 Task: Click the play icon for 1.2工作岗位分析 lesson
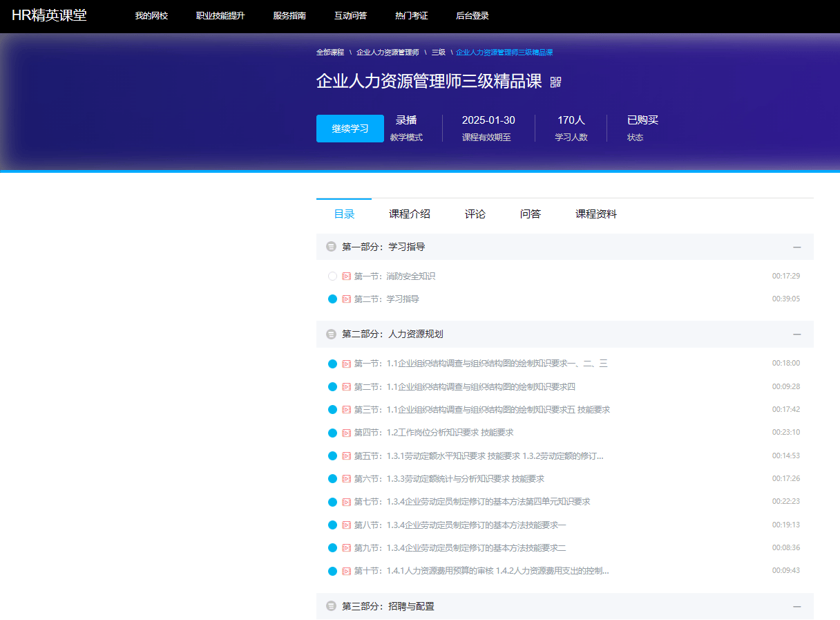point(346,432)
